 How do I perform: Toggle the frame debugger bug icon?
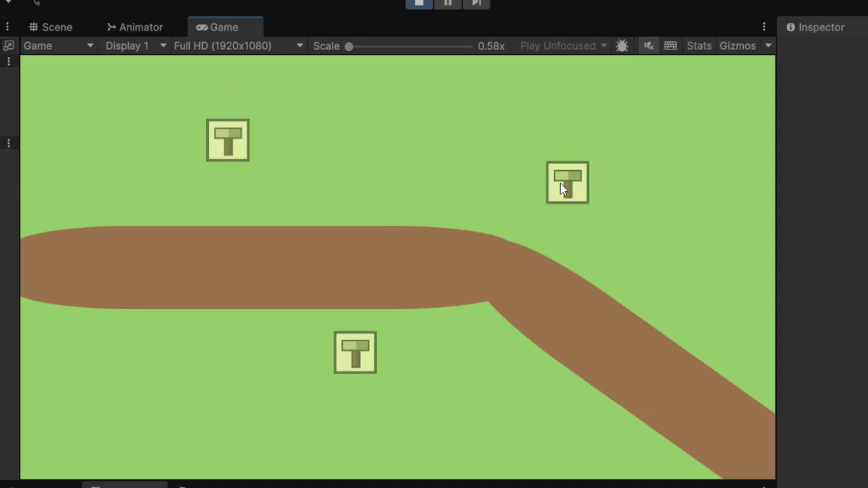click(x=622, y=45)
